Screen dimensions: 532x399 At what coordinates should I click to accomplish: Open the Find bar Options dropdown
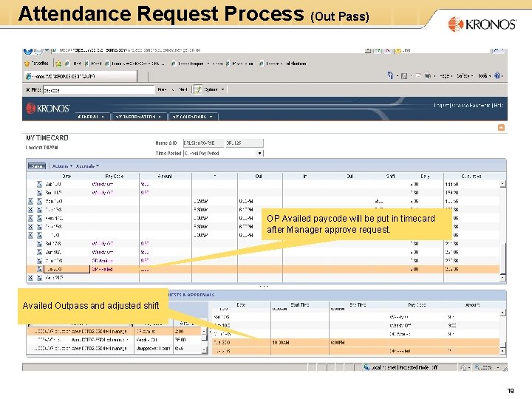[x=214, y=89]
